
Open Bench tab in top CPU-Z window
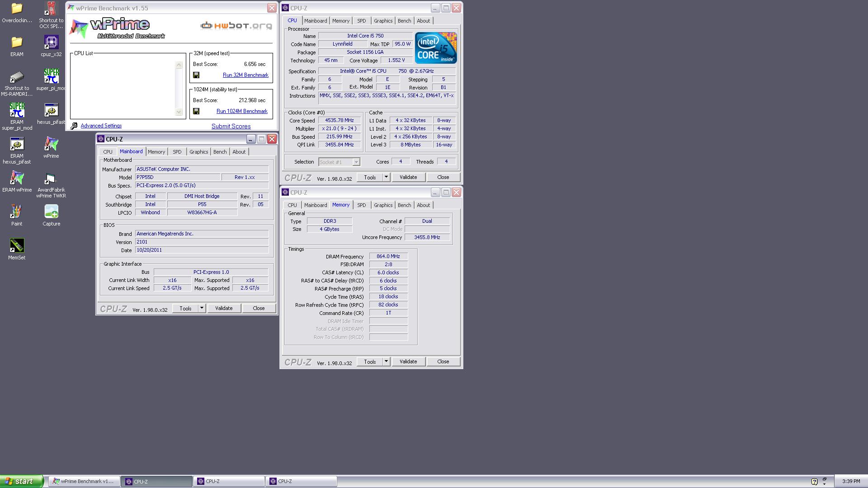click(x=404, y=21)
